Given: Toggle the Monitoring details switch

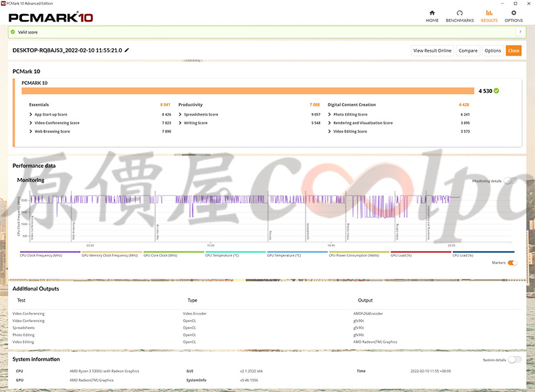Looking at the screenshot, I should (510, 181).
